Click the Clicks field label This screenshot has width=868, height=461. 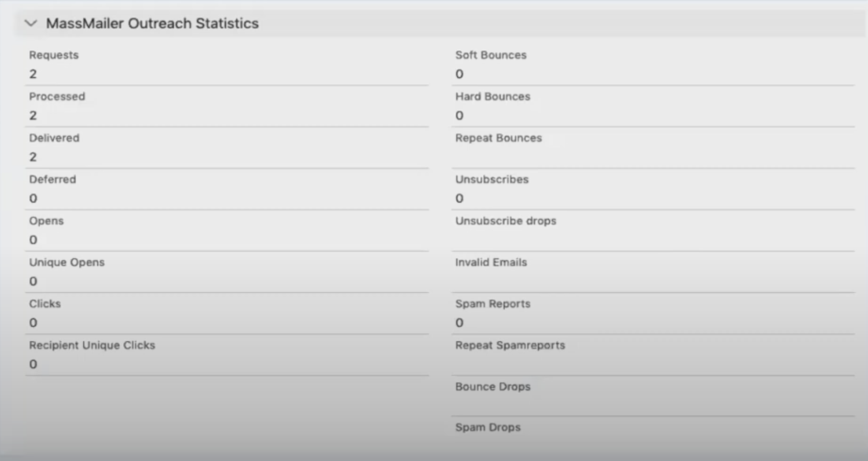coord(45,304)
